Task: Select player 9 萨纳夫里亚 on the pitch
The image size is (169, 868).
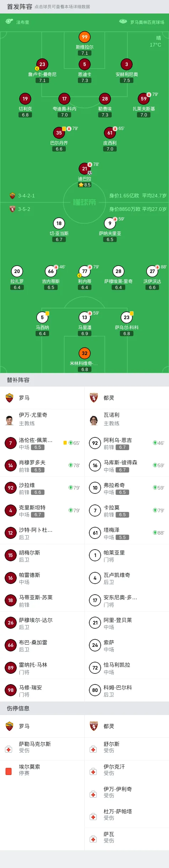Action: pos(110,223)
